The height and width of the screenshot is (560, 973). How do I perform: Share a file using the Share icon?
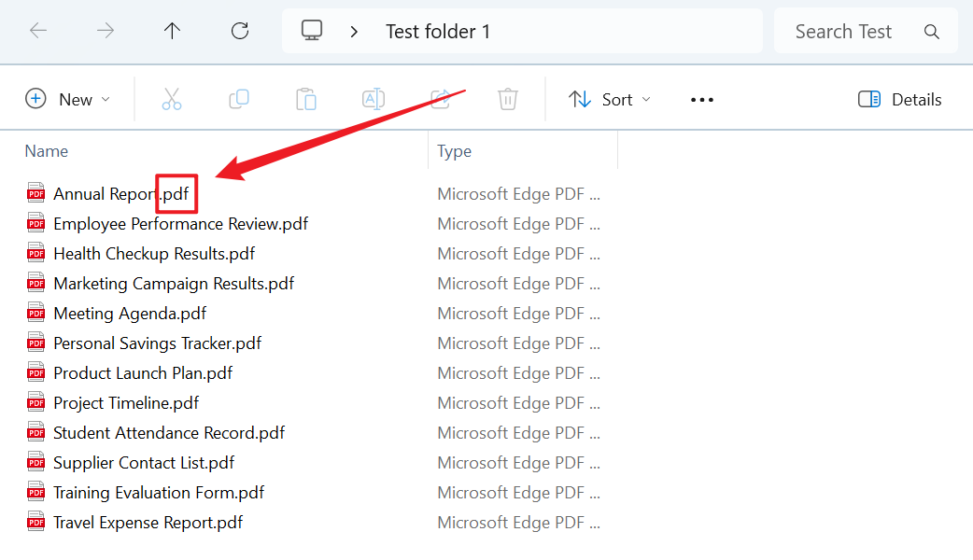(440, 98)
